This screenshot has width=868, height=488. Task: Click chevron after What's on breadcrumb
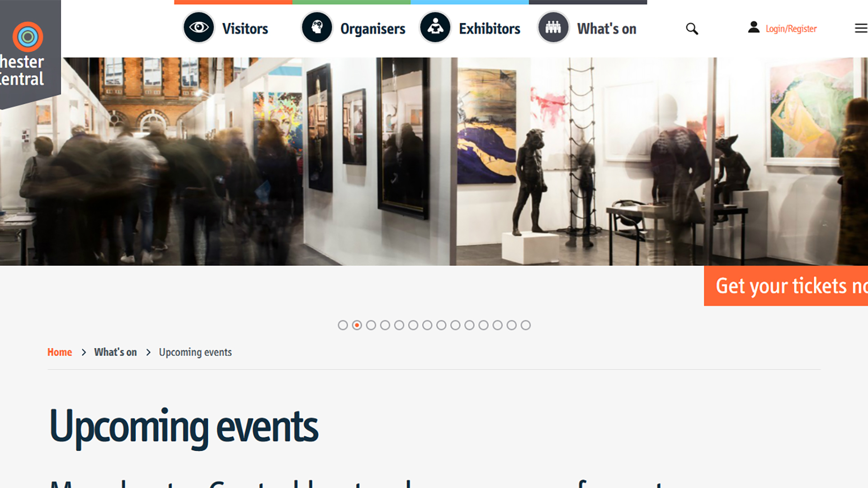point(148,352)
